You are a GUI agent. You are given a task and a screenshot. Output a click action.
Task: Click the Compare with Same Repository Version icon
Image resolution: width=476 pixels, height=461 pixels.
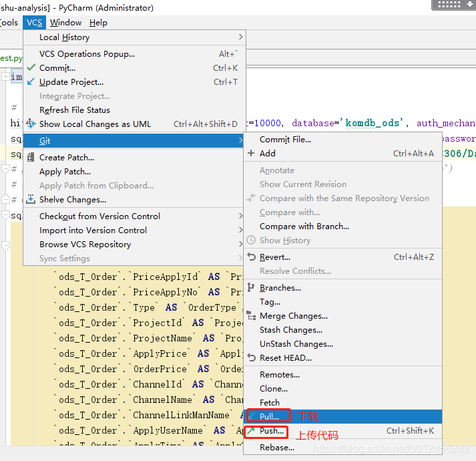click(251, 198)
